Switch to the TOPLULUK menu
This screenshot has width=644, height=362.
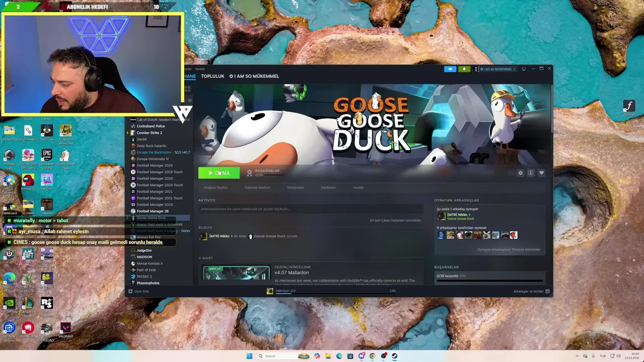(212, 76)
